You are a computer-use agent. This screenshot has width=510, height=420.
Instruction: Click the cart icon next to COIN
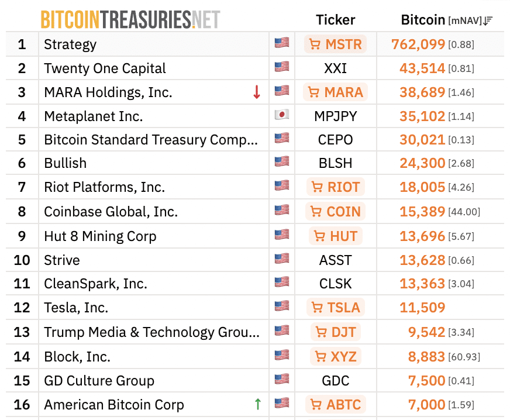pyautogui.click(x=316, y=212)
